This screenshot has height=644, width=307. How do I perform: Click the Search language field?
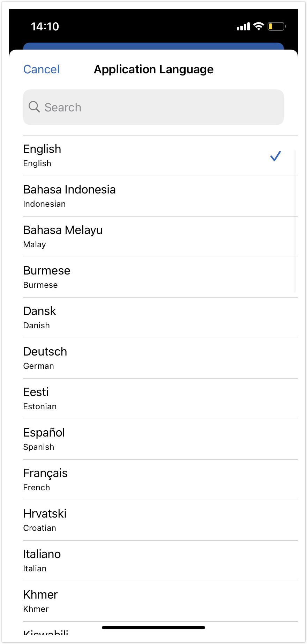tap(153, 107)
